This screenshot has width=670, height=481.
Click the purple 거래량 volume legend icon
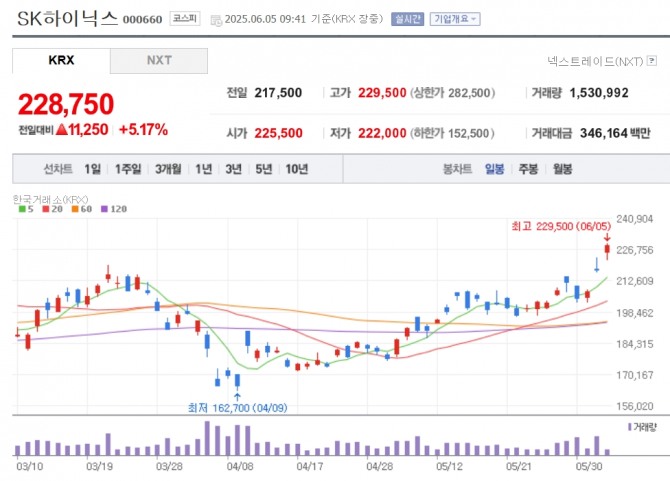point(627,427)
